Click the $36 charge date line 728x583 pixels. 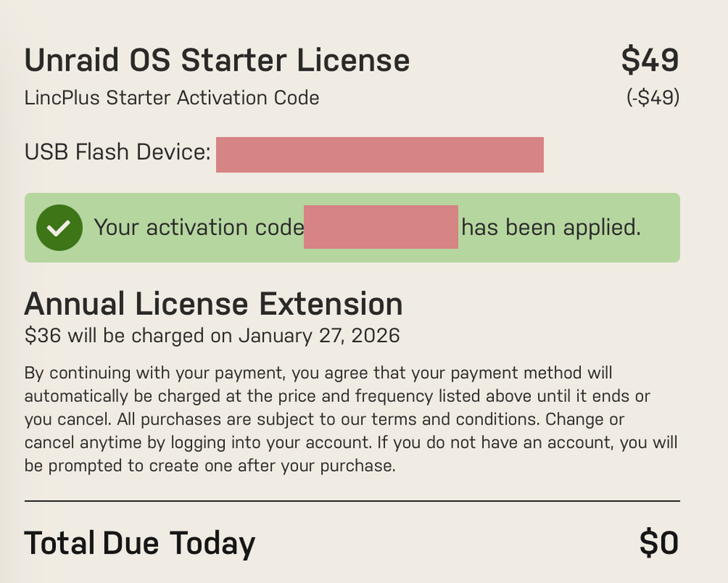(212, 336)
